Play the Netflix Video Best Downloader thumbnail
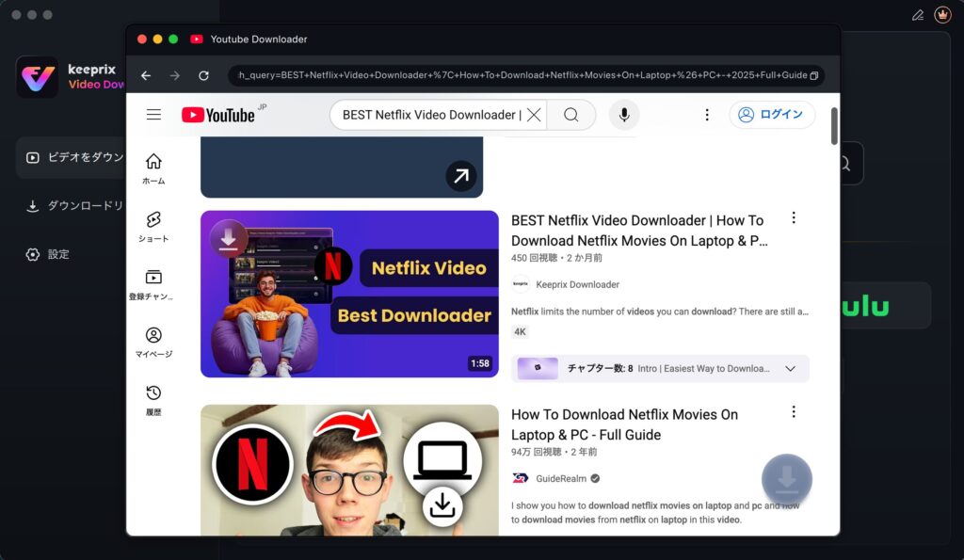This screenshot has width=964, height=560. 349,294
